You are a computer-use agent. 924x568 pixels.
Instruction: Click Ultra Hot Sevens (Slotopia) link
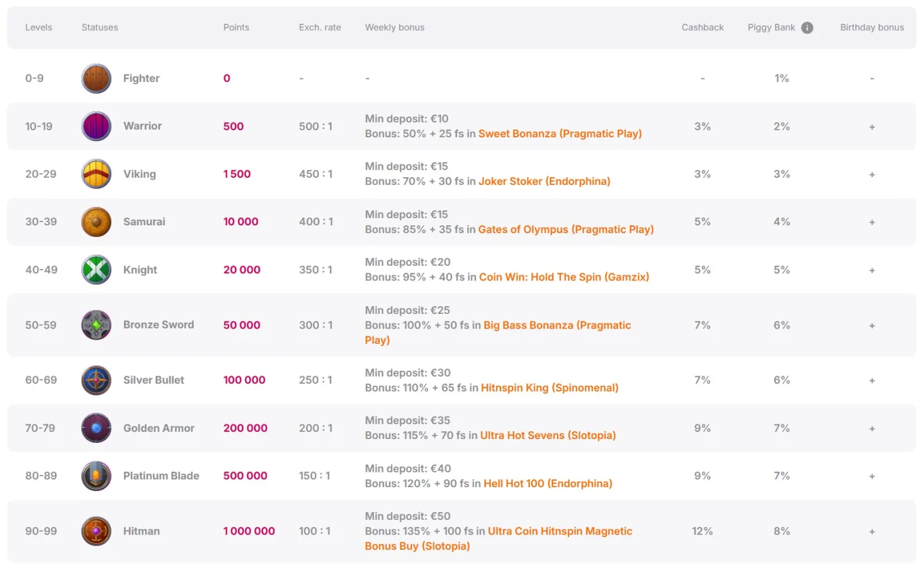[x=547, y=435]
